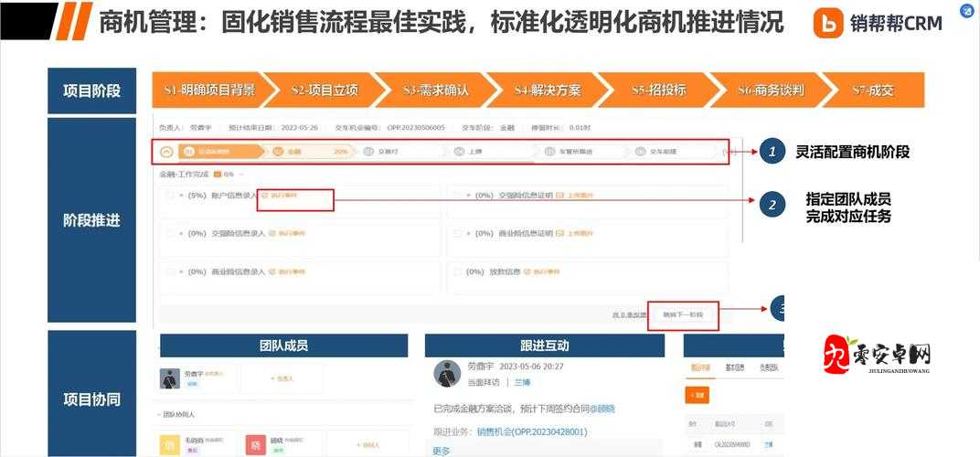Click the opportunity number OPP.20230506005
Viewport: 980px width, 457px height.
tap(416, 128)
